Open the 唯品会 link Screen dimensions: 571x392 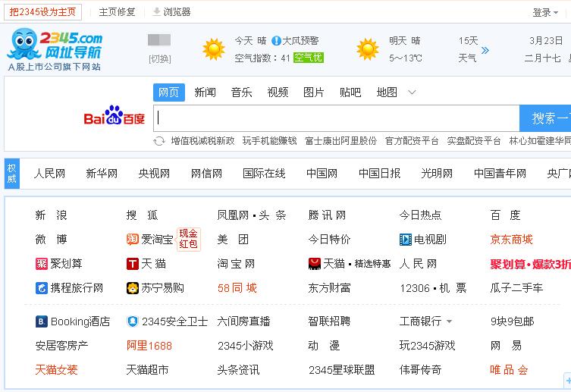coord(509,370)
